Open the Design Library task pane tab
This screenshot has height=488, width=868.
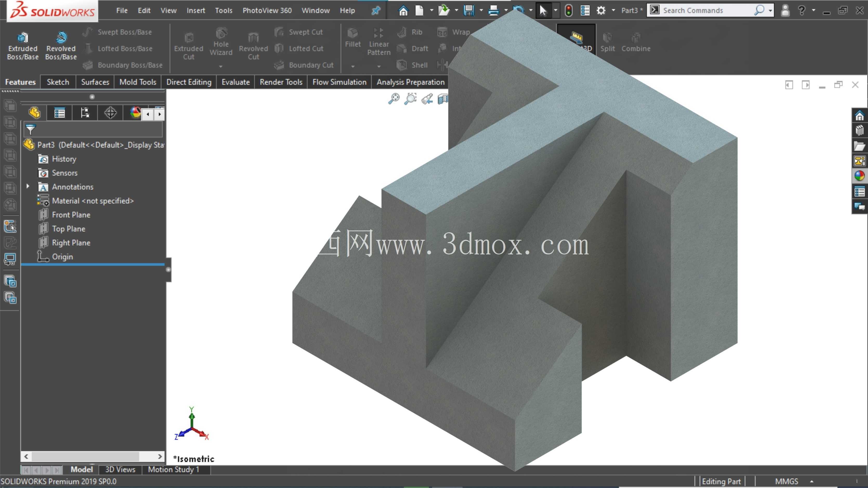[860, 131]
